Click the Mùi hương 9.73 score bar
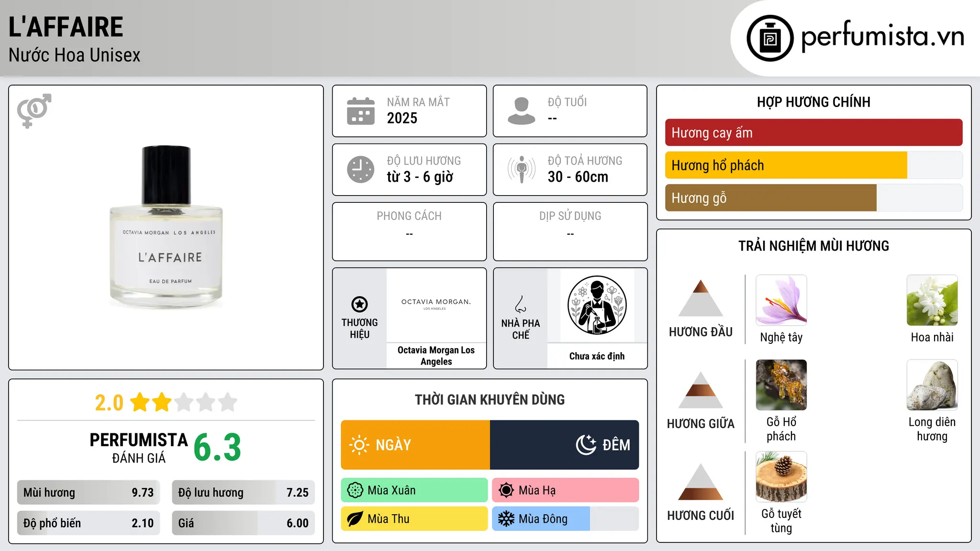This screenshot has height=551, width=980. click(x=89, y=493)
